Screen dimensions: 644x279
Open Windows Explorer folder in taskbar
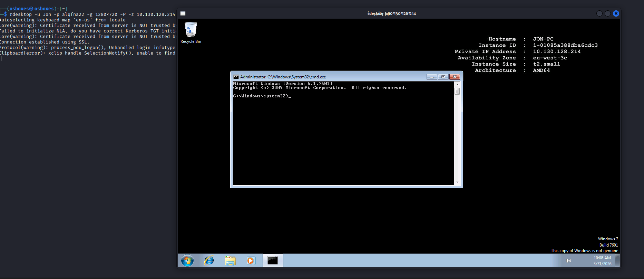tap(230, 261)
